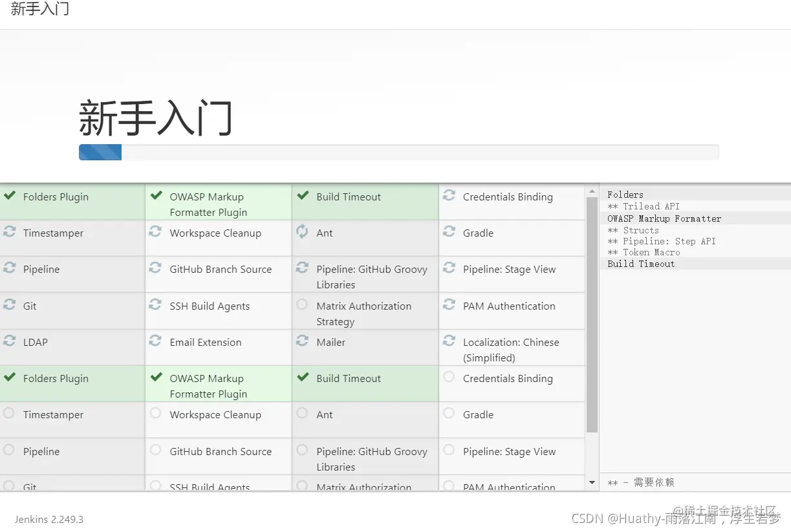Click the empty circle beside Ant
The height and width of the screenshot is (532, 791).
point(302,412)
